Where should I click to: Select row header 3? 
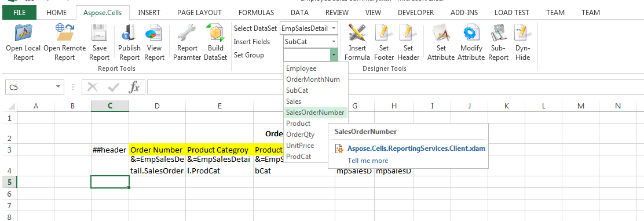click(9, 150)
